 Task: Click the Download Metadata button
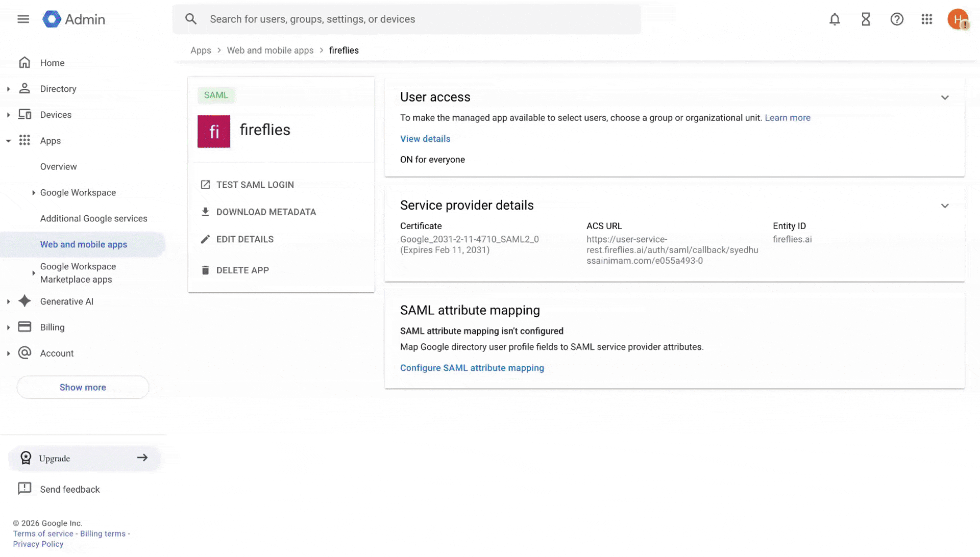point(265,212)
